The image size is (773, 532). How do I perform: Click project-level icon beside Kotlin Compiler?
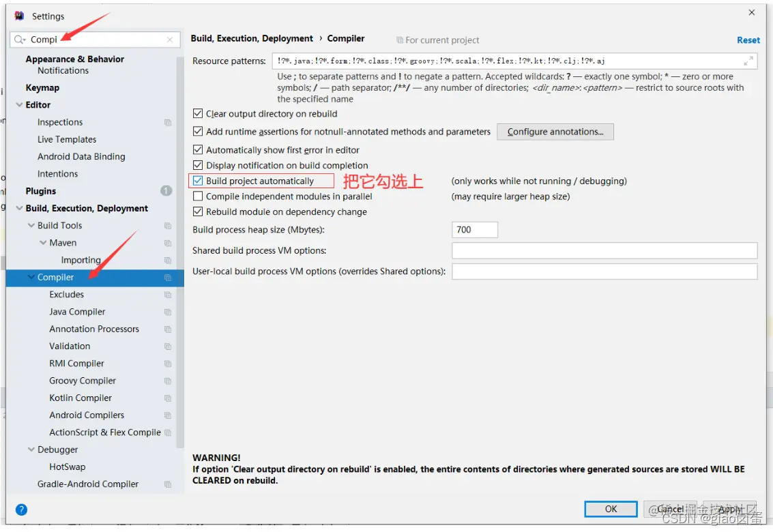pos(168,398)
